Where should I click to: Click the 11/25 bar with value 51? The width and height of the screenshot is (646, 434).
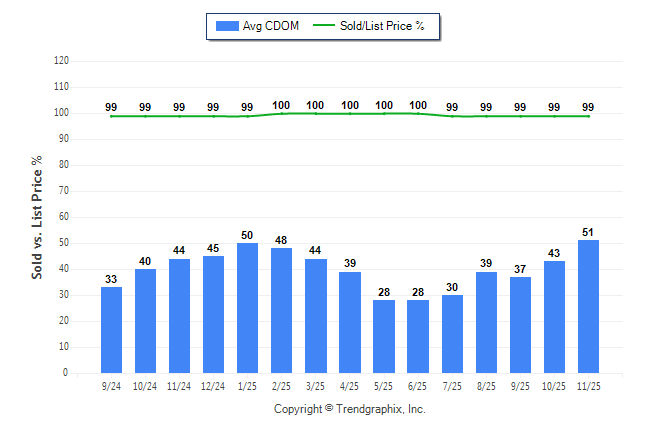[x=588, y=307]
